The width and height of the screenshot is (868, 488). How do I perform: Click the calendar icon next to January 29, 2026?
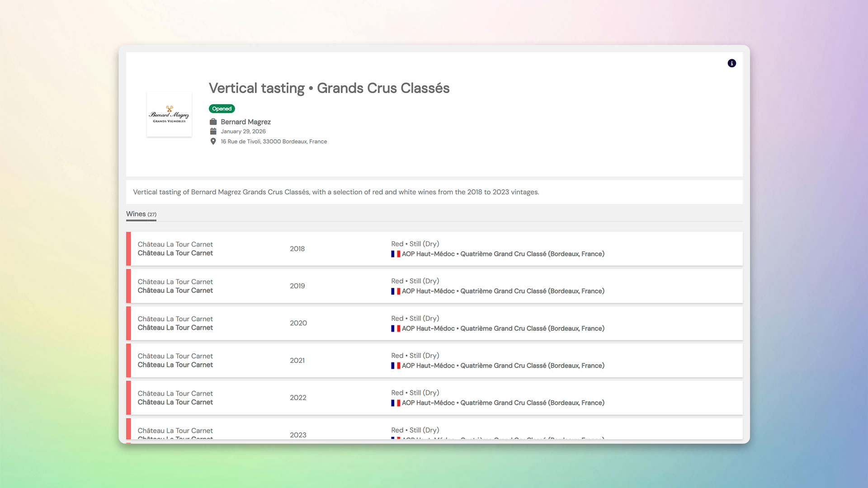click(x=213, y=131)
